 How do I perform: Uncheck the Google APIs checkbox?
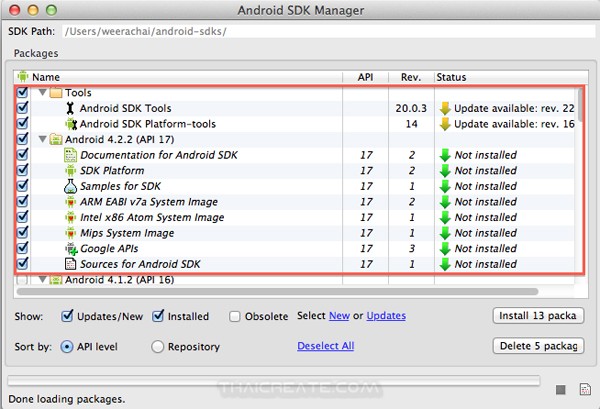(22, 248)
